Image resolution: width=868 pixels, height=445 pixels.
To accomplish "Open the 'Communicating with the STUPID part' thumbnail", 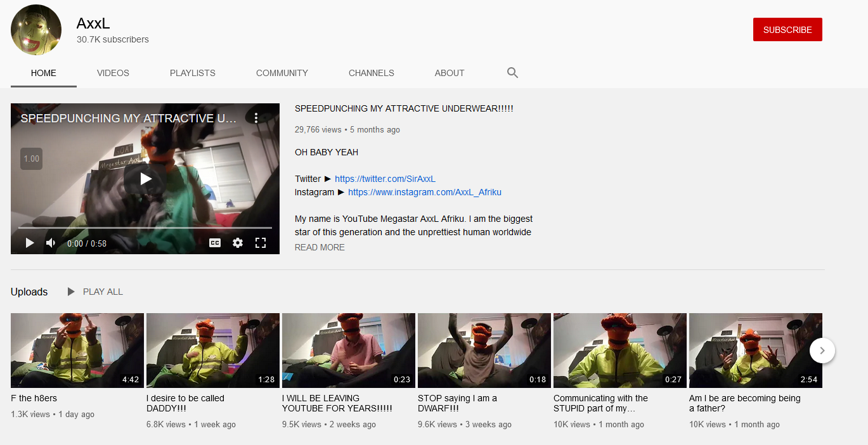I will pos(620,350).
